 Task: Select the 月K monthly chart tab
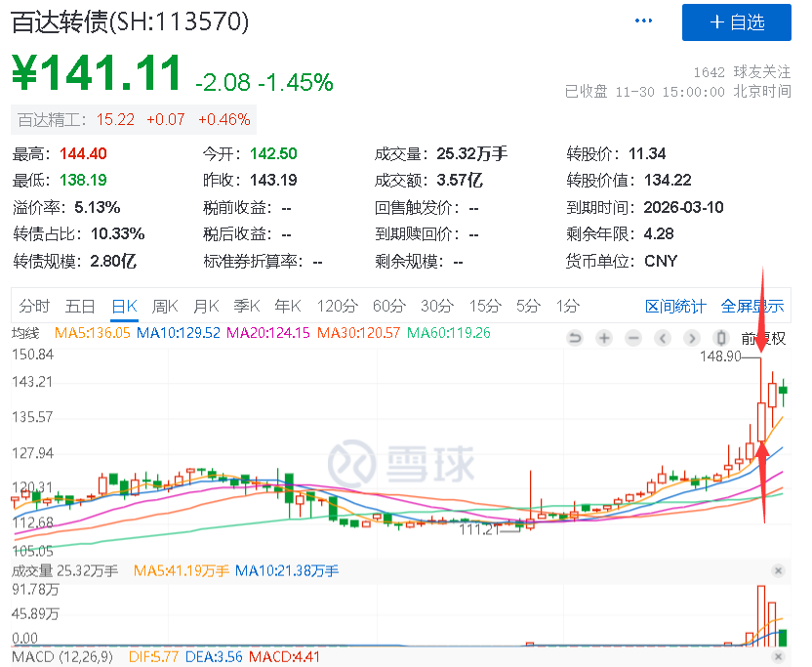click(206, 306)
